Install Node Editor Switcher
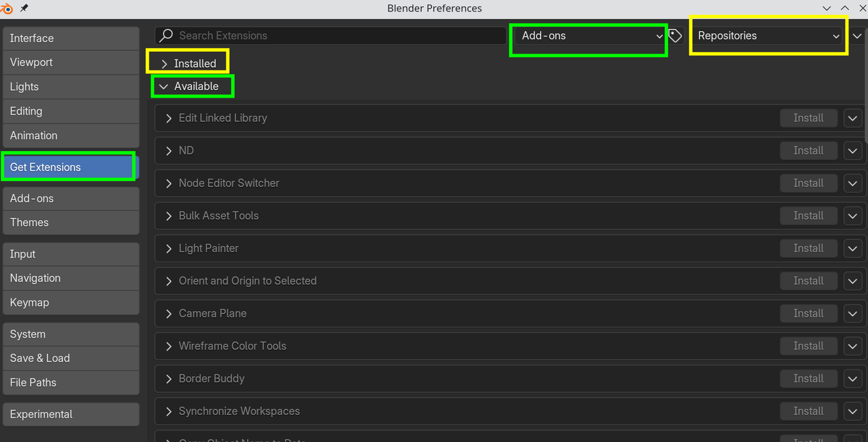The width and height of the screenshot is (868, 442). click(808, 183)
